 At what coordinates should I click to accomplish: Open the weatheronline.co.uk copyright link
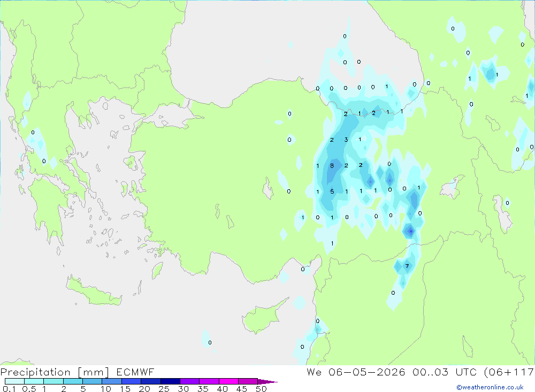[490, 387]
